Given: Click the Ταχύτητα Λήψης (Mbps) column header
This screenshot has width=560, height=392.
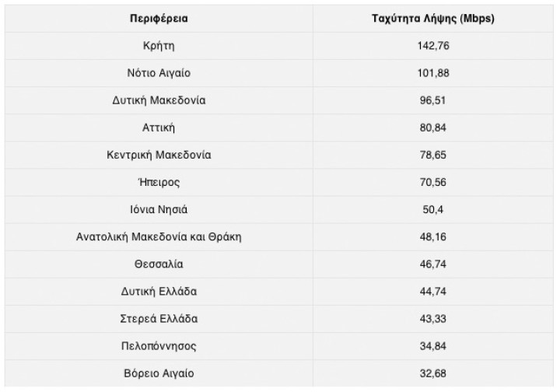Looking at the screenshot, I should 434,18.
